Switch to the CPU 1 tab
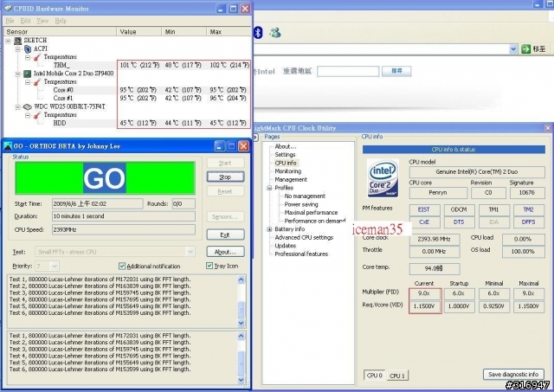The width and height of the screenshot is (554, 392). [397, 376]
